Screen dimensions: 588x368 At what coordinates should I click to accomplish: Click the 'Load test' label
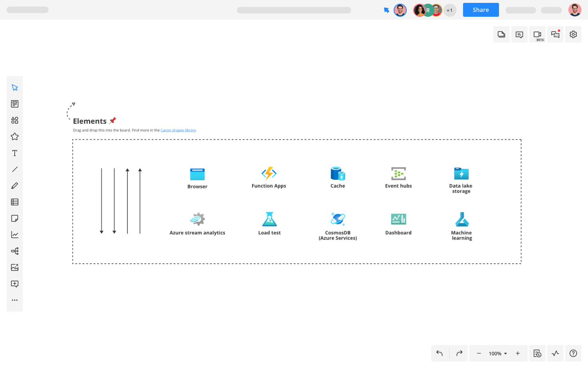coord(269,233)
